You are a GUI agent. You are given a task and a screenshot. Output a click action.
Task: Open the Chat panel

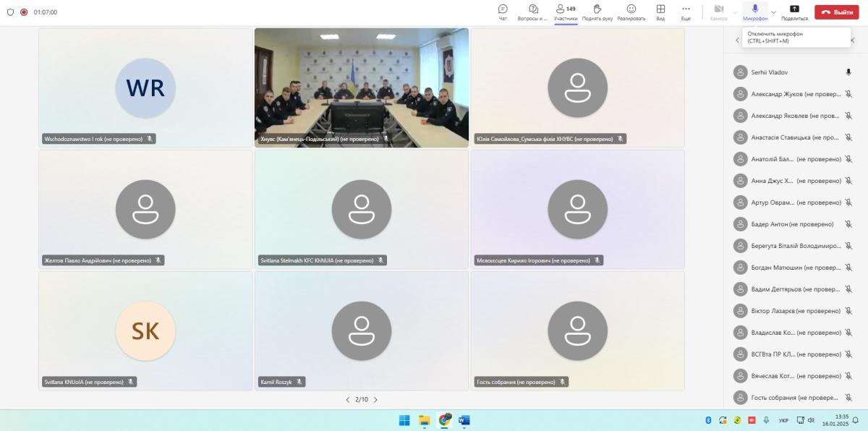pos(503,12)
